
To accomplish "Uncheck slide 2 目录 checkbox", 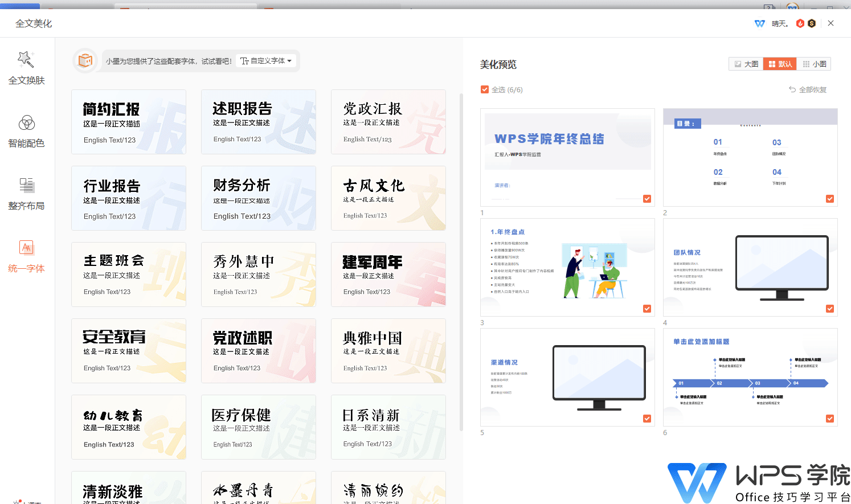I will [830, 199].
